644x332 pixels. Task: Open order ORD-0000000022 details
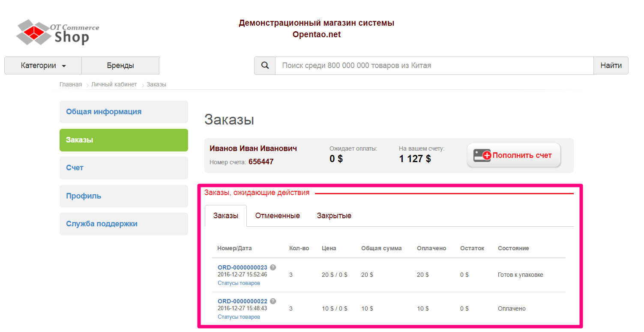[242, 301]
